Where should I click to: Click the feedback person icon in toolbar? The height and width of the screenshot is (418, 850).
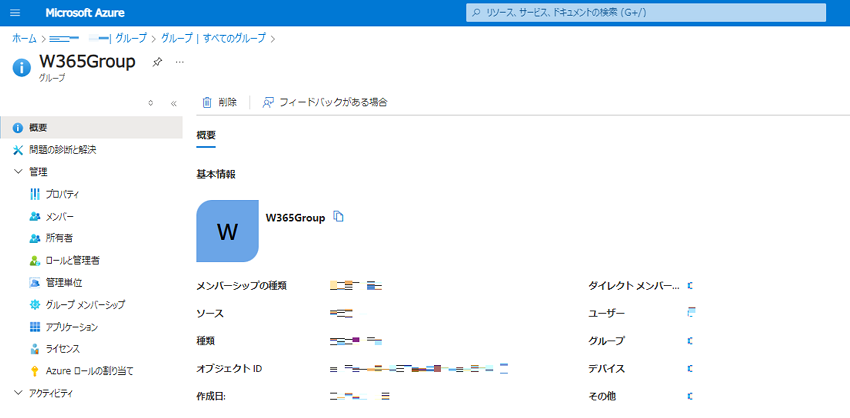(267, 102)
